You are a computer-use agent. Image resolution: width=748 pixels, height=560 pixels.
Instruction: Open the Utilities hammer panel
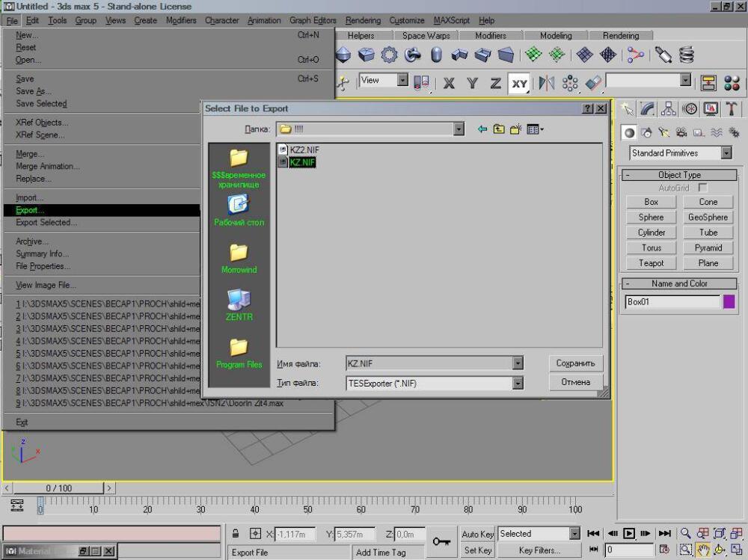click(732, 109)
